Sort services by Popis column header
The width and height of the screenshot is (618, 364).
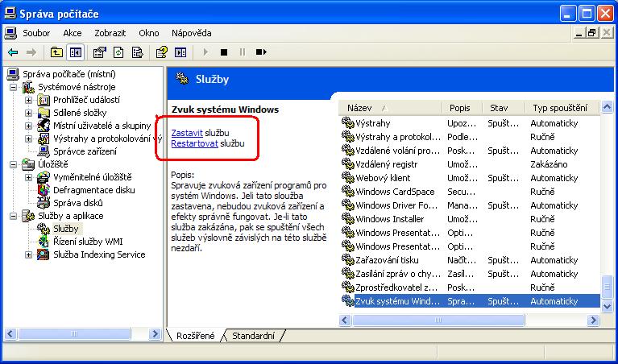pyautogui.click(x=461, y=108)
